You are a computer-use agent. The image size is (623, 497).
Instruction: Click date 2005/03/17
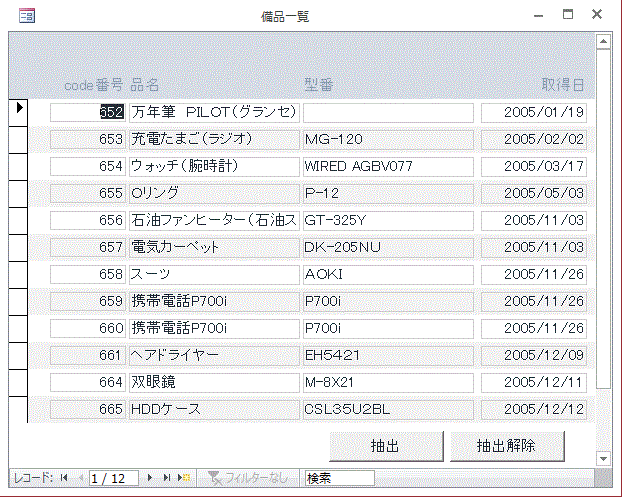point(534,166)
